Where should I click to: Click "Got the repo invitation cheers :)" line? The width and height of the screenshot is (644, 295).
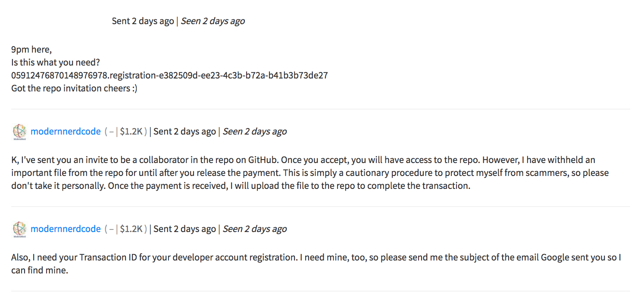74,88
